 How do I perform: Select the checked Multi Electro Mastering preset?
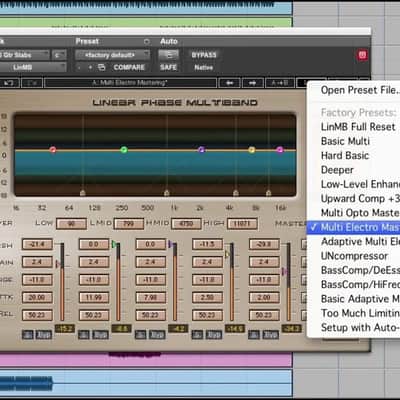(353, 227)
